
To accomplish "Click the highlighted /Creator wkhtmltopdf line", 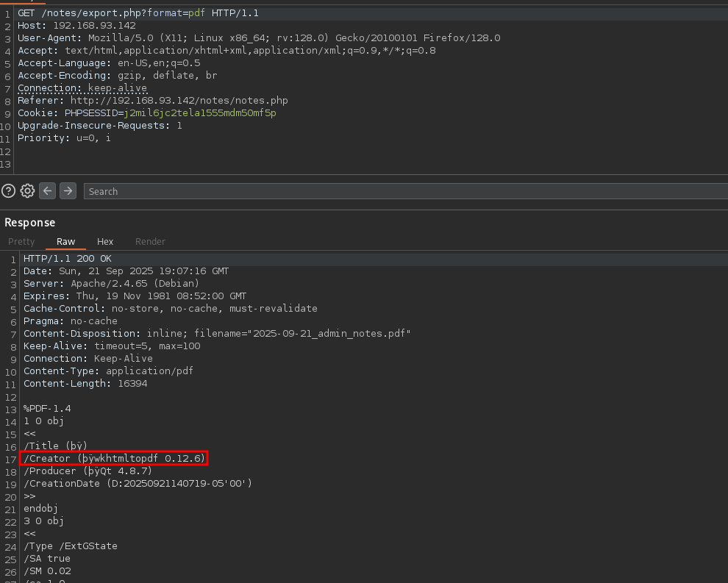I will 114,459.
